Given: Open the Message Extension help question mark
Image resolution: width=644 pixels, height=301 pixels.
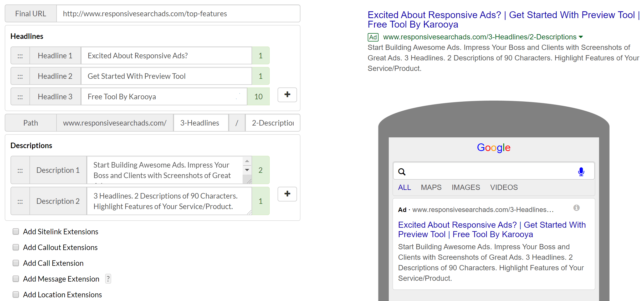Looking at the screenshot, I should point(108,279).
